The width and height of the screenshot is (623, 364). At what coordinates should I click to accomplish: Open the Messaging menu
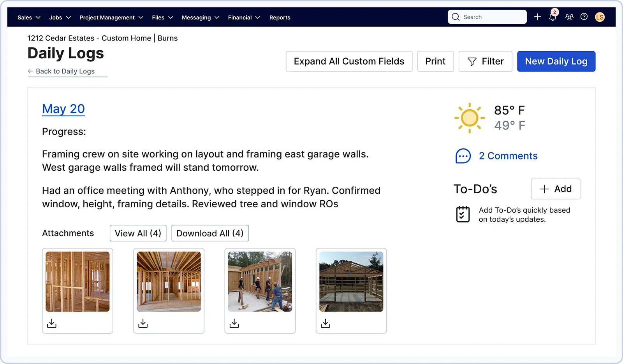pyautogui.click(x=200, y=17)
